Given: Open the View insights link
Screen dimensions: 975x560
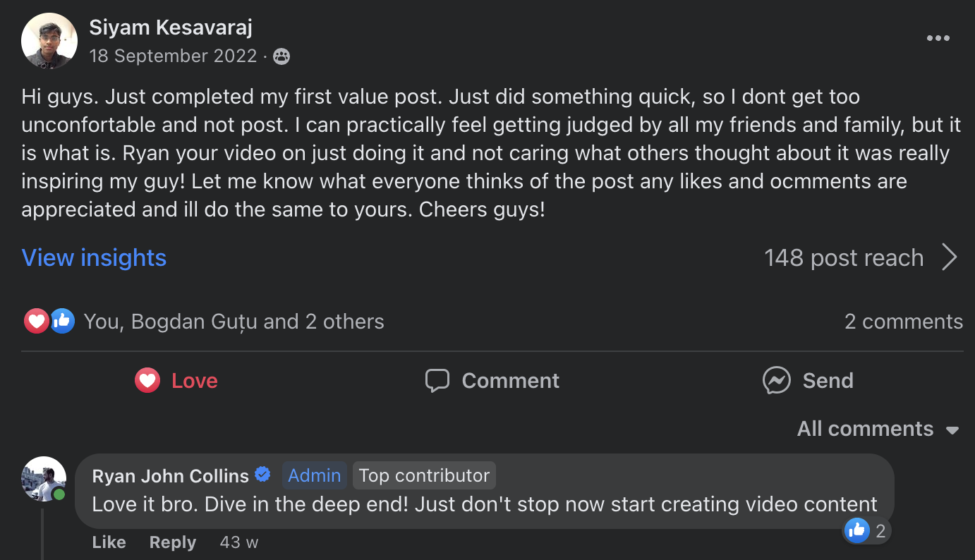Looking at the screenshot, I should pyautogui.click(x=94, y=258).
